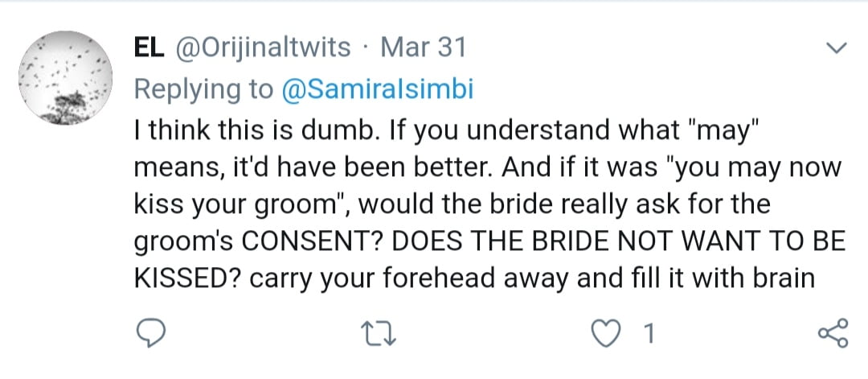Click the display name EL
The height and width of the screenshot is (379, 868).
(148, 48)
